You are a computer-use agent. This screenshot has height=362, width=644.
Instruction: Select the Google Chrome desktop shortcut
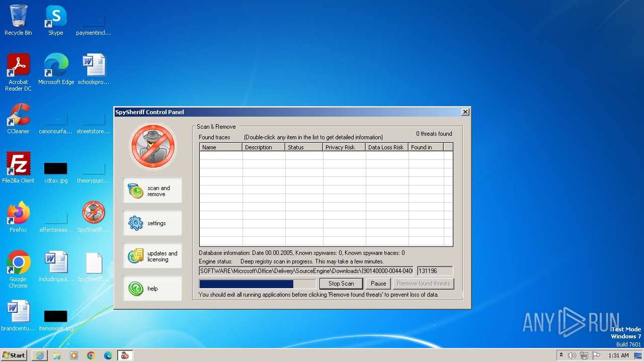click(18, 269)
